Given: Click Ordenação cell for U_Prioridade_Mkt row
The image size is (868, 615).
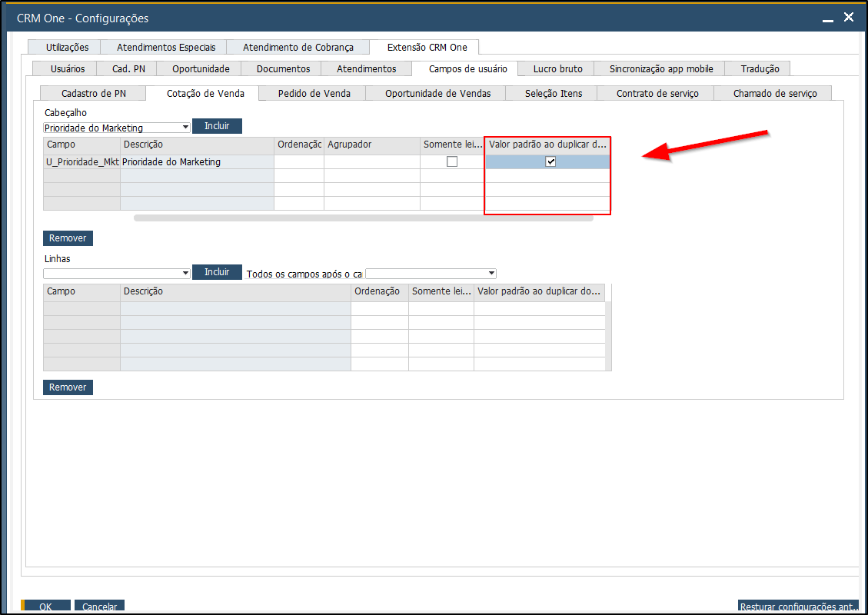Looking at the screenshot, I should click(299, 161).
